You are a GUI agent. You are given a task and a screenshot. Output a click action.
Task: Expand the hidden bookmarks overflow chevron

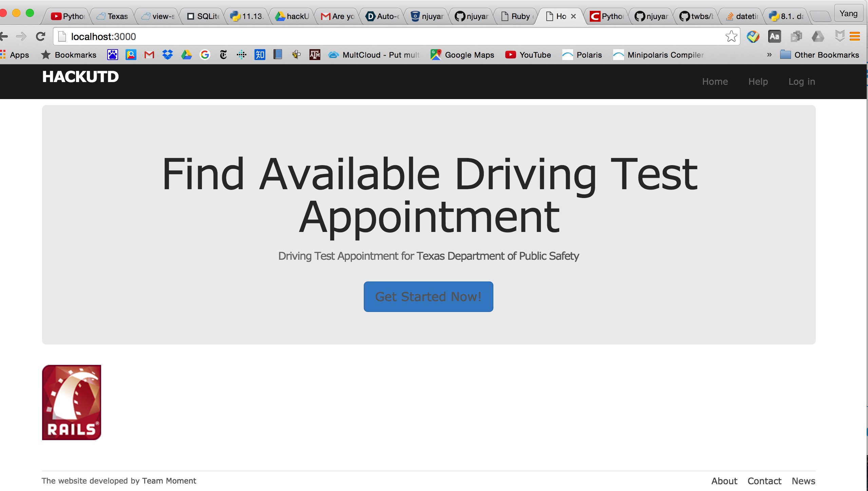(769, 55)
